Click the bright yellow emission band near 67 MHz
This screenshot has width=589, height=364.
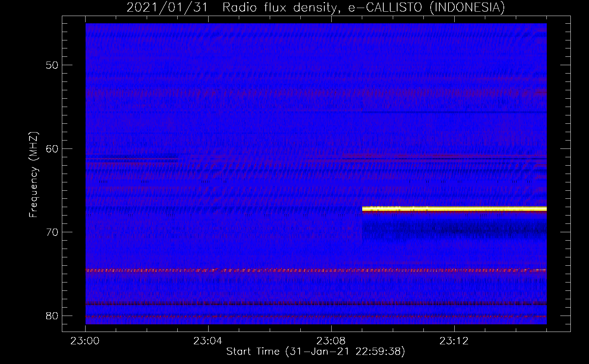(454, 209)
